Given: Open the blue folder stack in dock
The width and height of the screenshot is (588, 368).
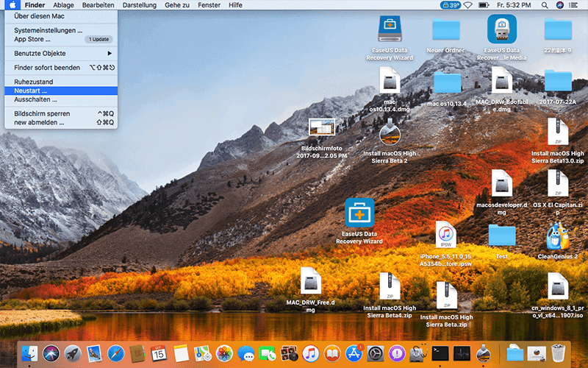Looking at the screenshot, I should click(515, 353).
